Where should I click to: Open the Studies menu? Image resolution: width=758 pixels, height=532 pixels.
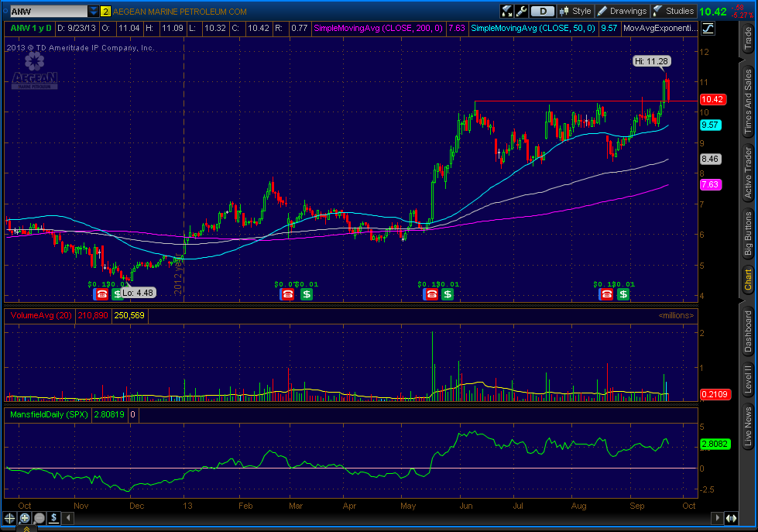click(673, 11)
